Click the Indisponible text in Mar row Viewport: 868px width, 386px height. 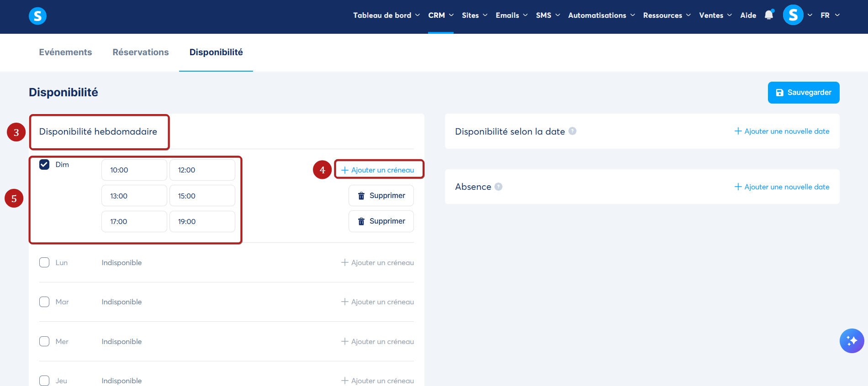(x=122, y=302)
